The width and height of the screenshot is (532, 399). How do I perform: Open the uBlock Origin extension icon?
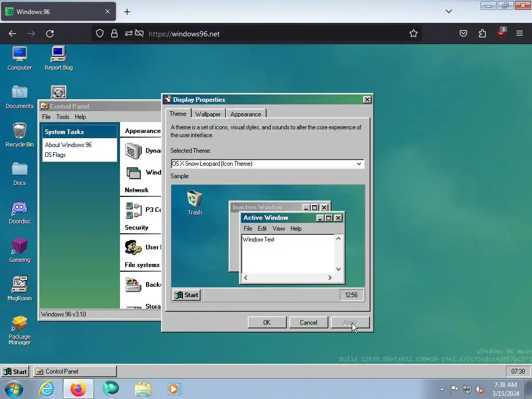coord(501,33)
